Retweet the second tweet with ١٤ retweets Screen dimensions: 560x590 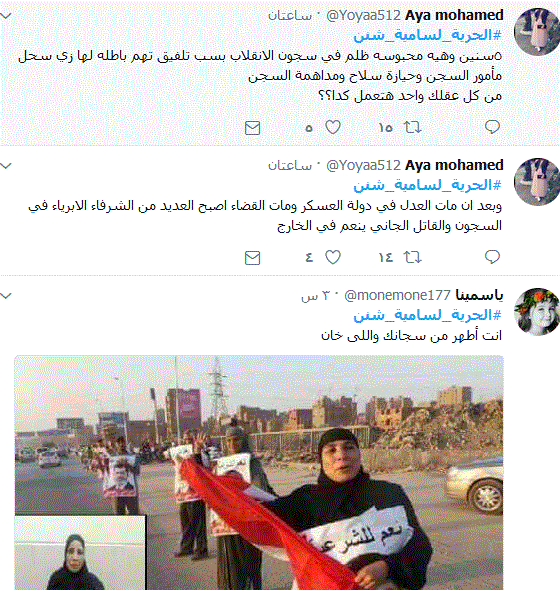click(412, 257)
